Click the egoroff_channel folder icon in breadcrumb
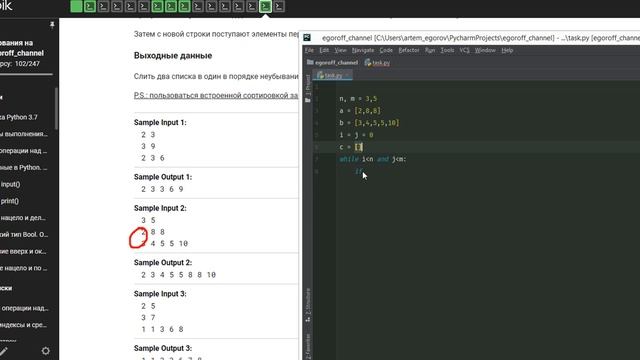The width and height of the screenshot is (640, 360). point(310,62)
